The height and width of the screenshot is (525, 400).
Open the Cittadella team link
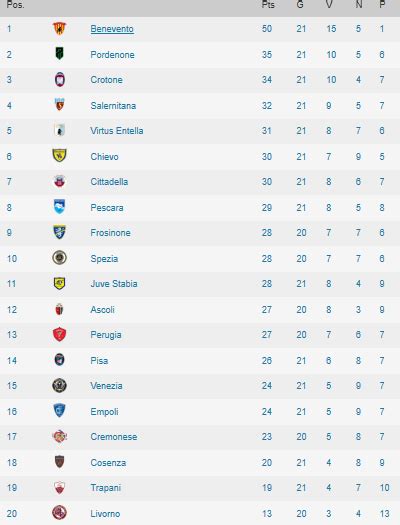point(109,182)
